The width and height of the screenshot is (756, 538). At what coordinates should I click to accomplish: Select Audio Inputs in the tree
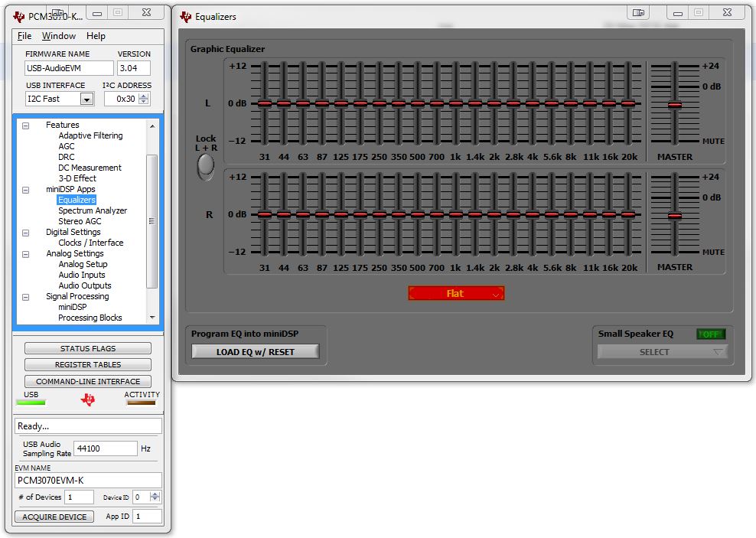pos(81,274)
